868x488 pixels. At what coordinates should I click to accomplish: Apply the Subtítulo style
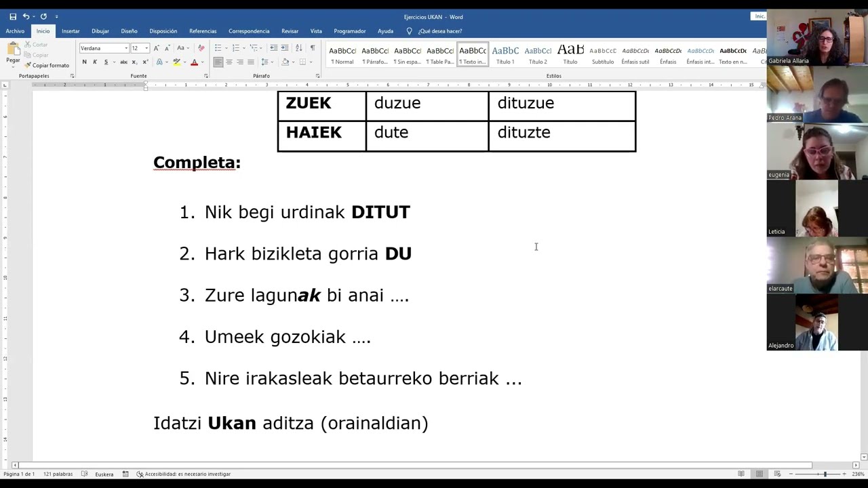(603, 55)
